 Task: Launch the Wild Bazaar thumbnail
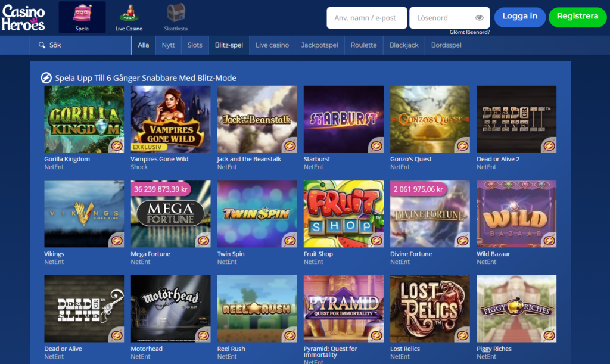click(516, 214)
